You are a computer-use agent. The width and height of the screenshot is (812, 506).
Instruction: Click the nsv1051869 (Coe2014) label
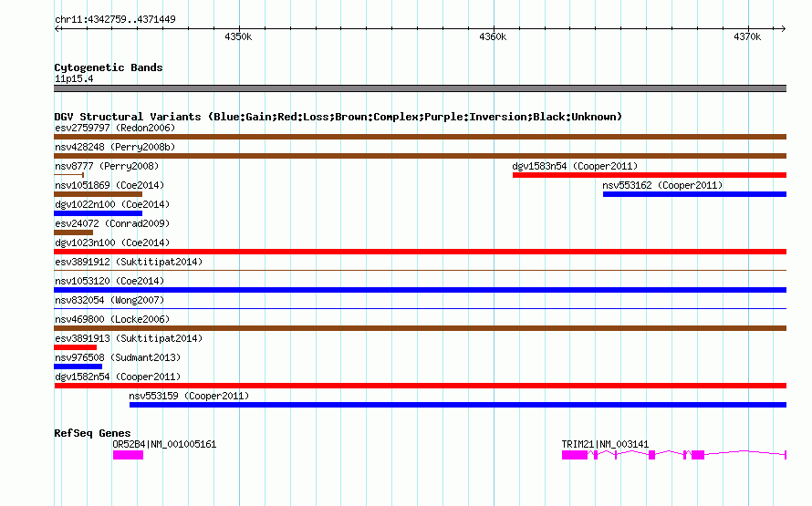click(x=109, y=185)
